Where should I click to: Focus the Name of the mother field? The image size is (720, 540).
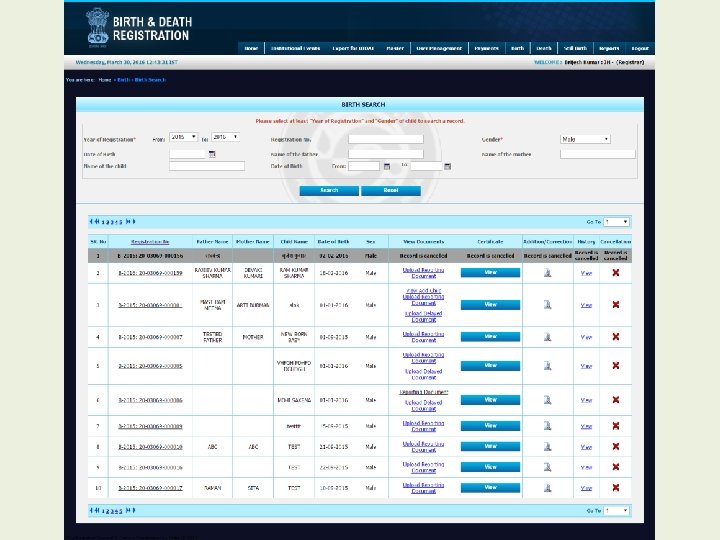tap(597, 154)
